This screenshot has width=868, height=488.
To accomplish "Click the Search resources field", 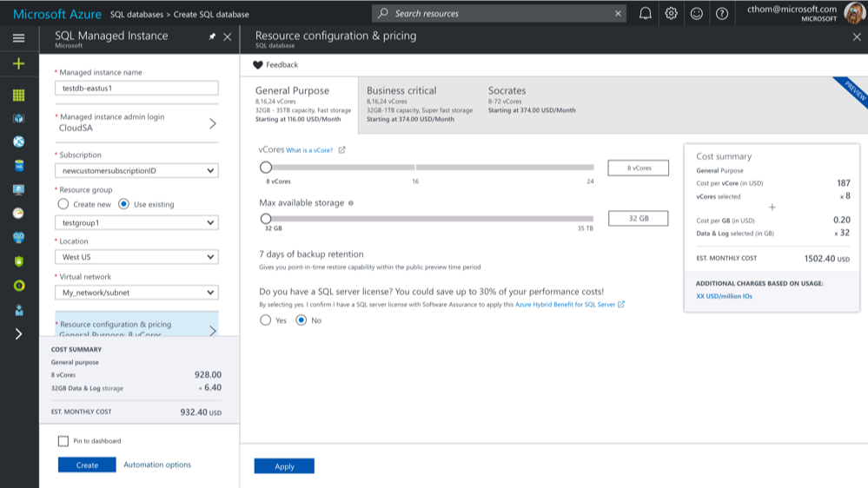I will pyautogui.click(x=500, y=13).
